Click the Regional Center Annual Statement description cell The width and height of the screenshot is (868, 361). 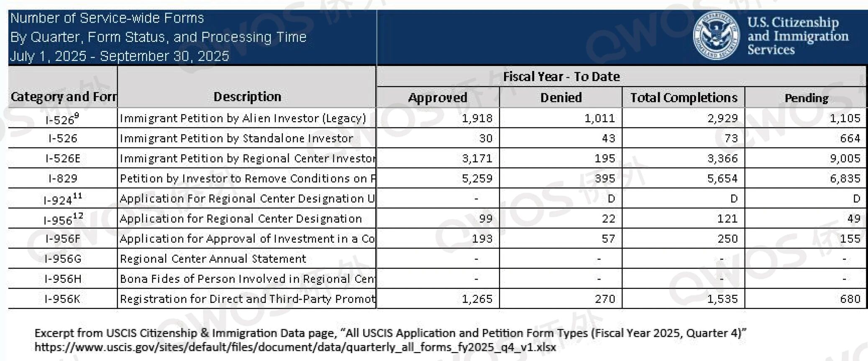(x=213, y=259)
